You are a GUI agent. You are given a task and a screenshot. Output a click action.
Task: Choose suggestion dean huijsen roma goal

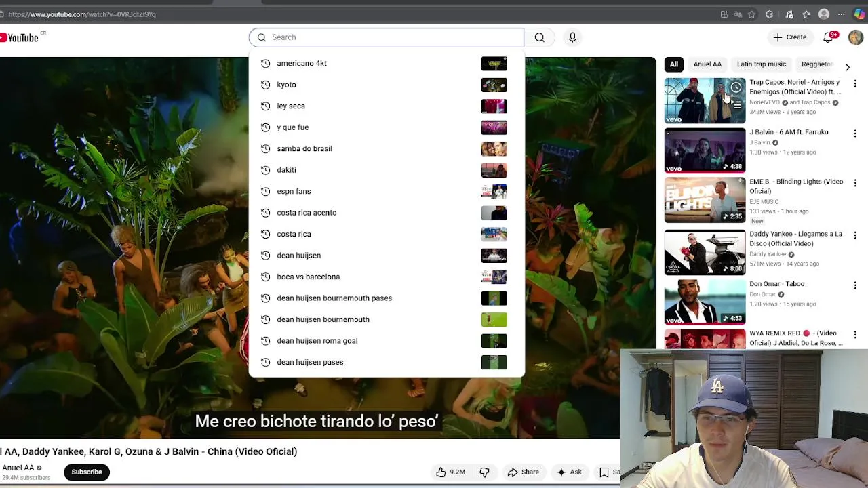(387, 341)
